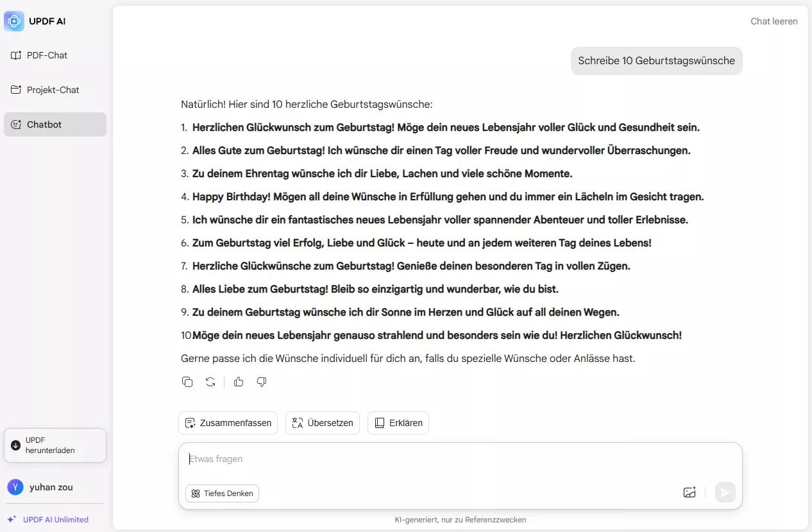This screenshot has height=532, width=812.
Task: Click the Erklären button
Action: [398, 423]
